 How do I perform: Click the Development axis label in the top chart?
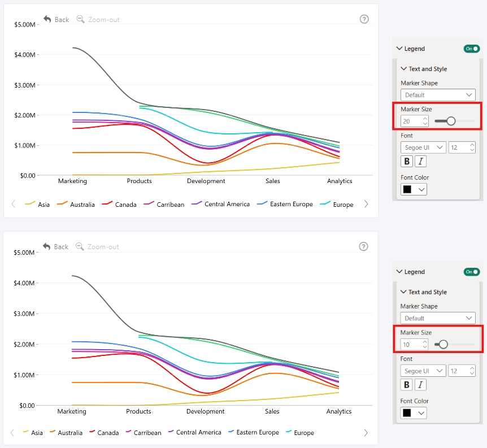point(206,181)
